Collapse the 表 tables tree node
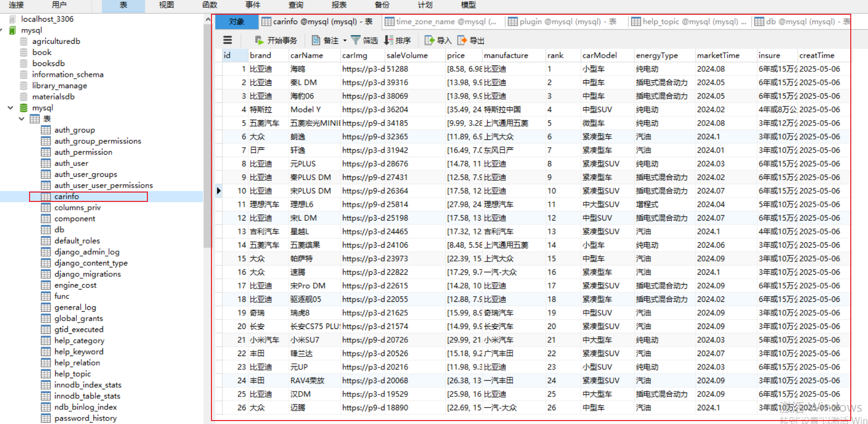 click(22, 119)
